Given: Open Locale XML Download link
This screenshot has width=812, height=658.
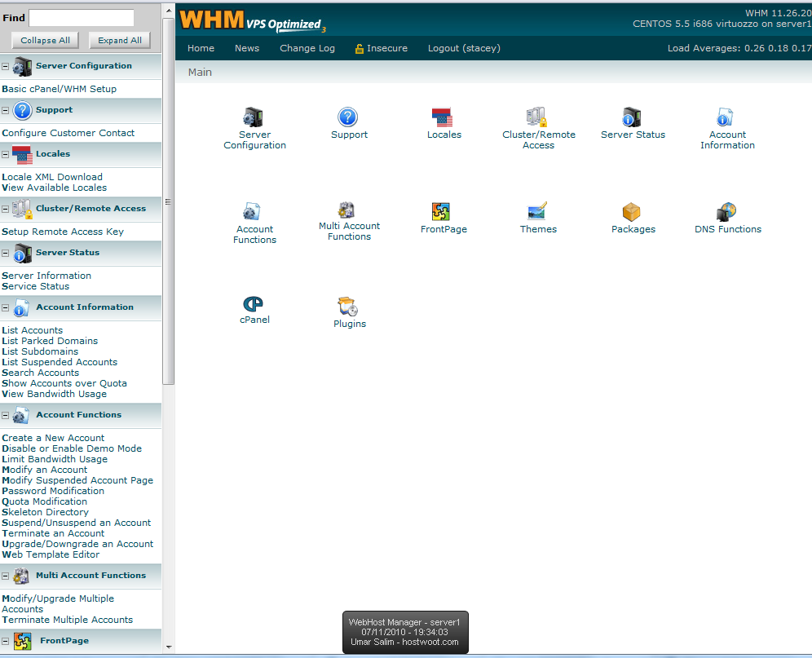Looking at the screenshot, I should click(52, 177).
